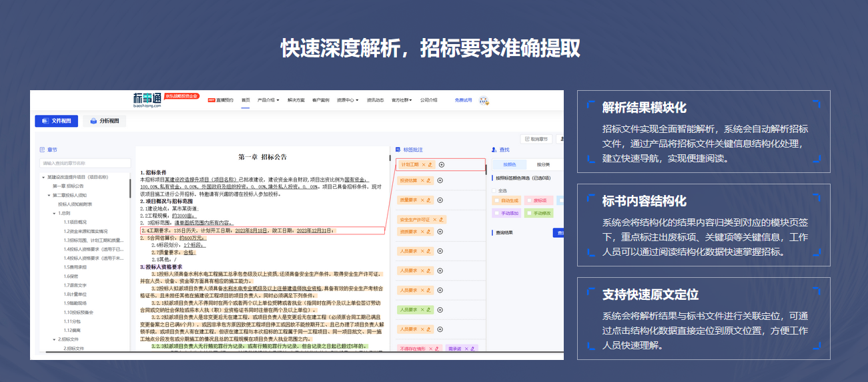Screen dimensions: 868x382
Task: Check the 全选 checkbox
Action: [494, 190]
